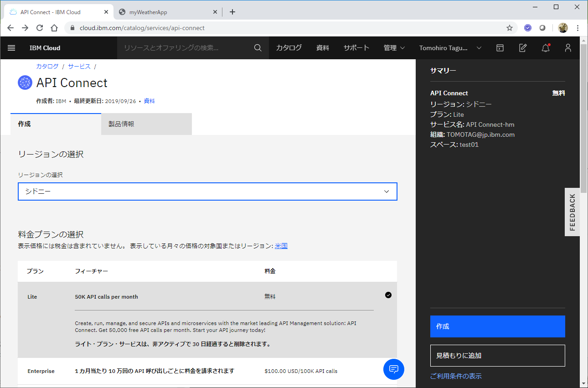Click the プラン Lite summary text
Screen dimensions: 588x388
(447, 114)
